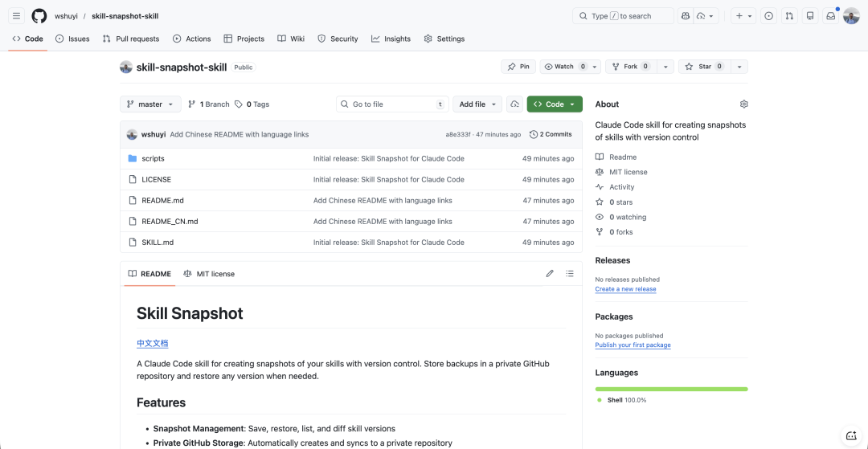This screenshot has width=868, height=449.
Task: Expand the Add file dropdown
Action: click(x=477, y=104)
